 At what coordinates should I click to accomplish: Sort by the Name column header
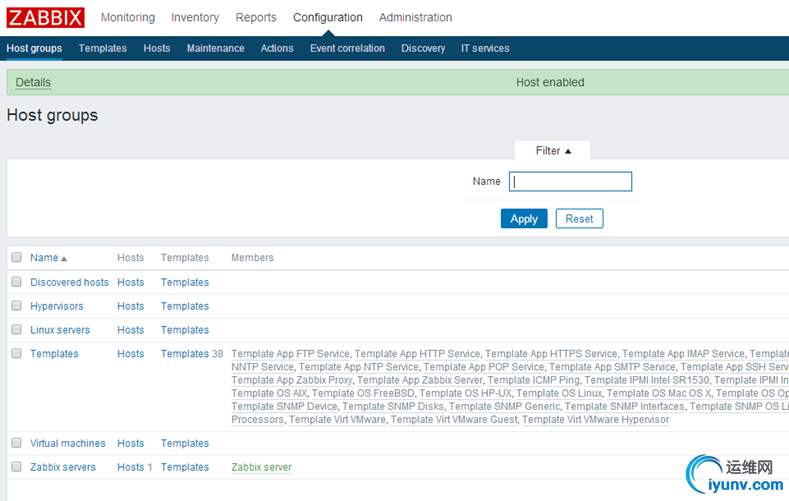click(x=48, y=258)
